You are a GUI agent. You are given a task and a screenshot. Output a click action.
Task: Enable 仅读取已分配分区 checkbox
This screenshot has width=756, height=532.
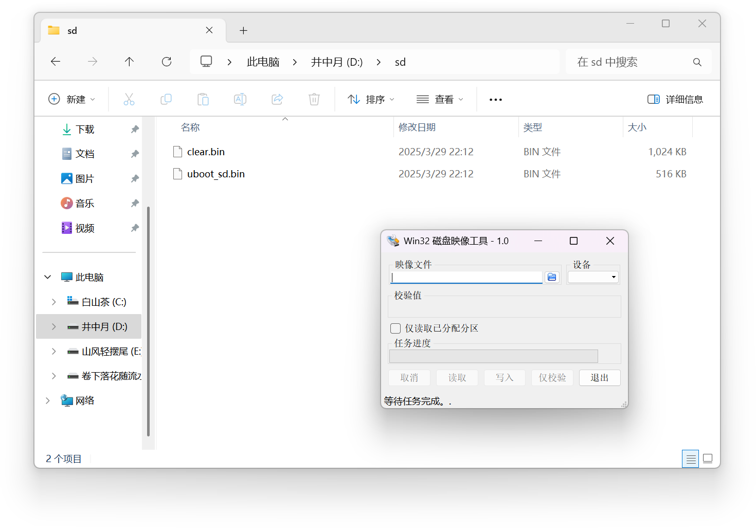tap(395, 328)
